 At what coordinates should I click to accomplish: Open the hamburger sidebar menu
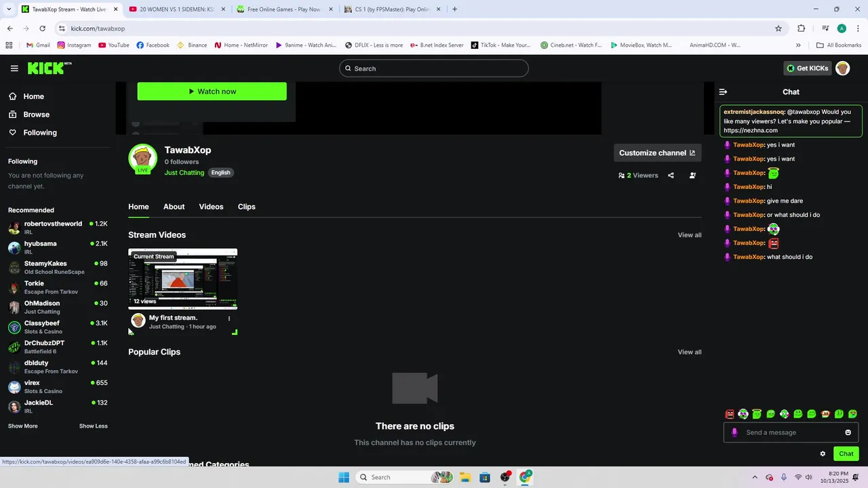[x=14, y=68]
